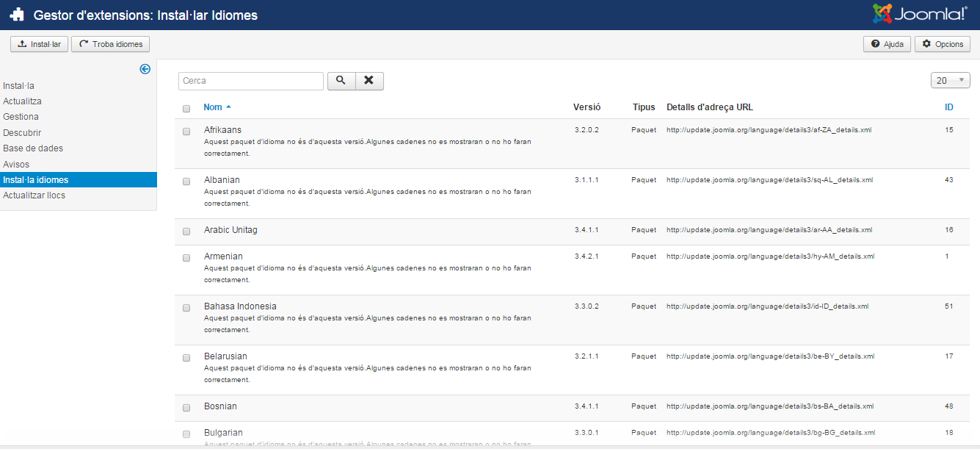Select the Arabic Unitag checkbox
The width and height of the screenshot is (980, 449).
186,231
